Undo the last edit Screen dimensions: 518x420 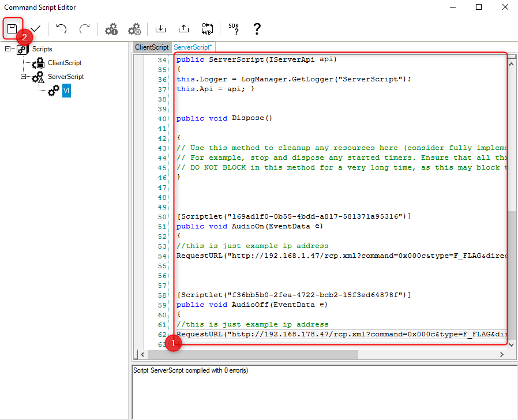click(61, 28)
